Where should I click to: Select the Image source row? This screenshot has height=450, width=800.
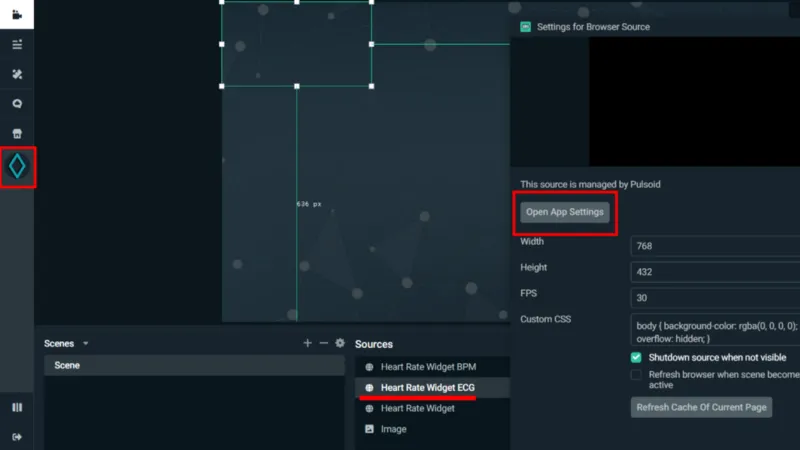tap(433, 429)
